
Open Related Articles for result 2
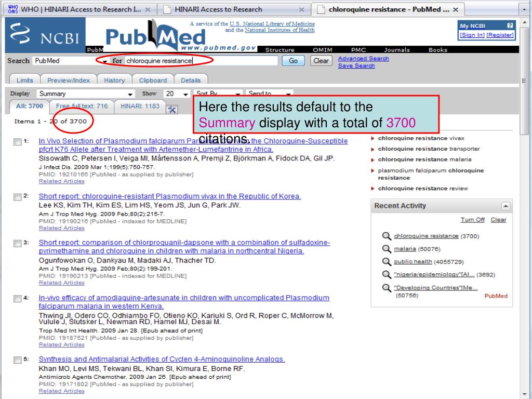click(61, 229)
